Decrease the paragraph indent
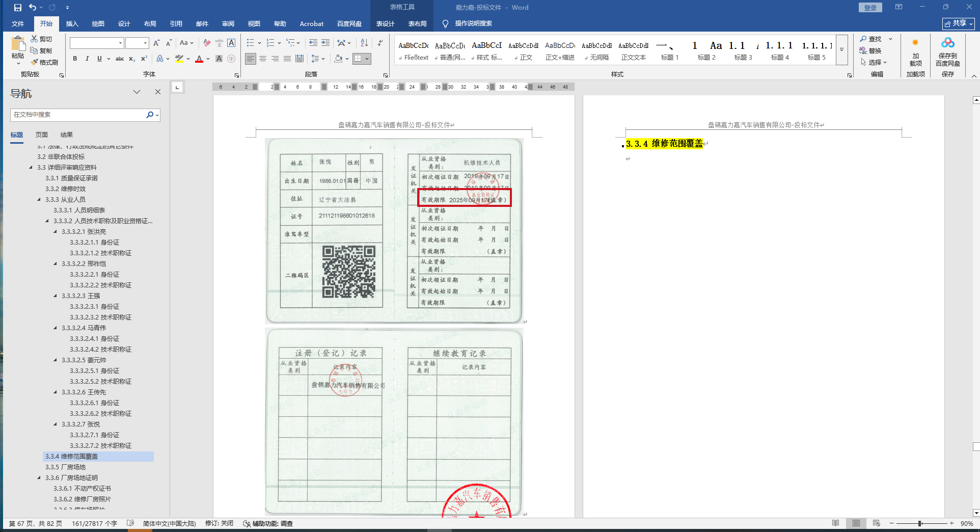980x532 pixels. 313,43
